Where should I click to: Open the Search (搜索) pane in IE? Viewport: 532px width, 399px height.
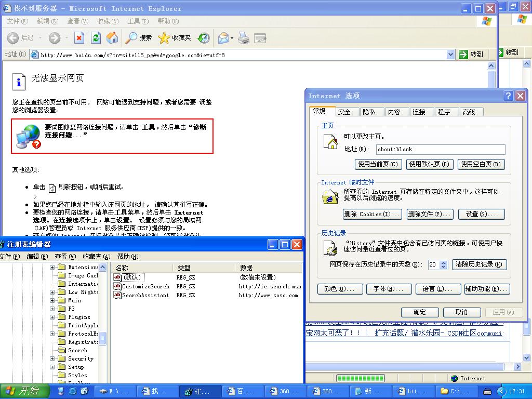pyautogui.click(x=138, y=38)
